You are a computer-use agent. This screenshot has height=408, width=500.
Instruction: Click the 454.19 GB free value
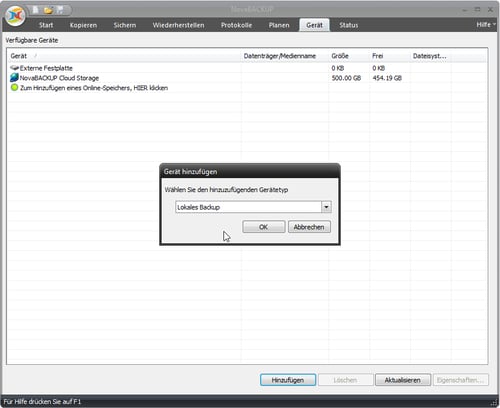387,78
